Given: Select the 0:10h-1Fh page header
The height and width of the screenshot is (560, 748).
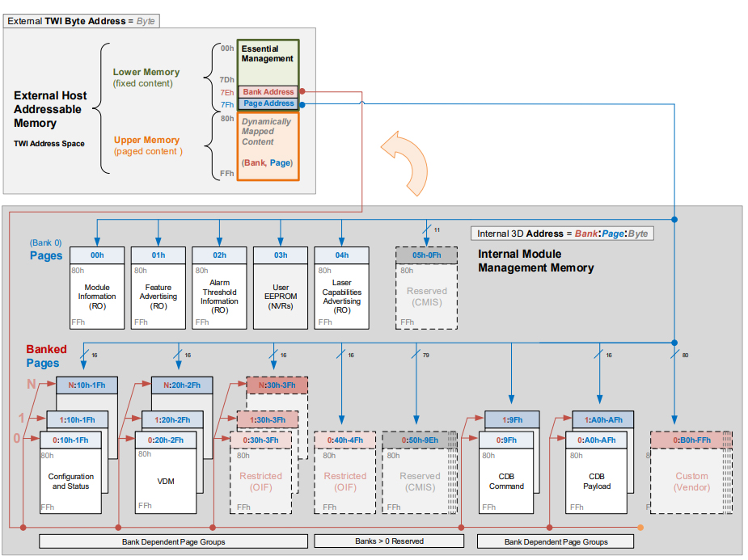Looking at the screenshot, I should click(70, 440).
